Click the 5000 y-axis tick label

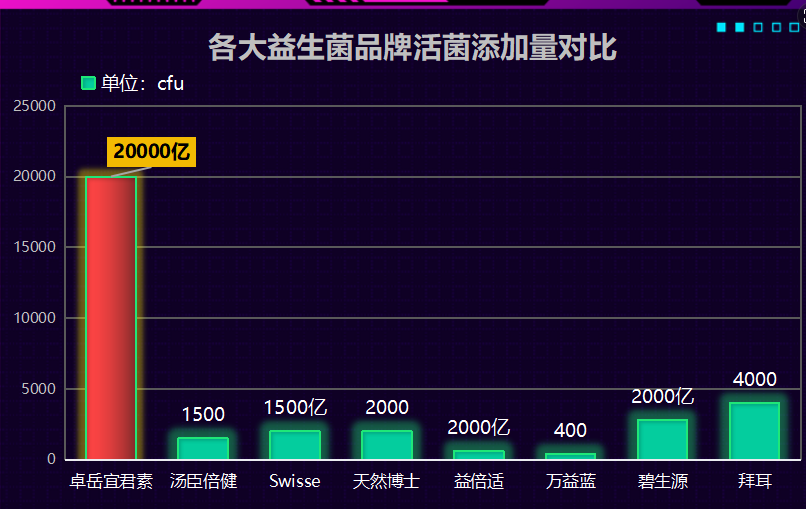coord(39,389)
